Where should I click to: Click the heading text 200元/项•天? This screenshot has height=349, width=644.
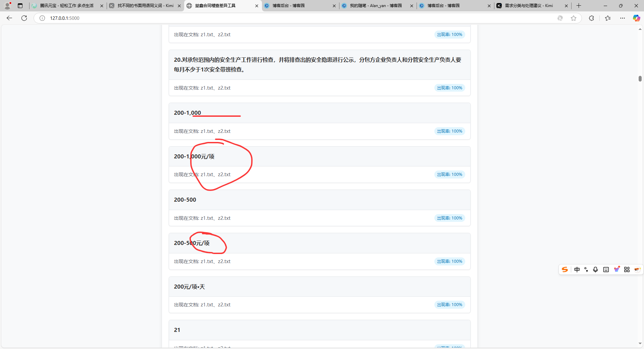tap(189, 287)
